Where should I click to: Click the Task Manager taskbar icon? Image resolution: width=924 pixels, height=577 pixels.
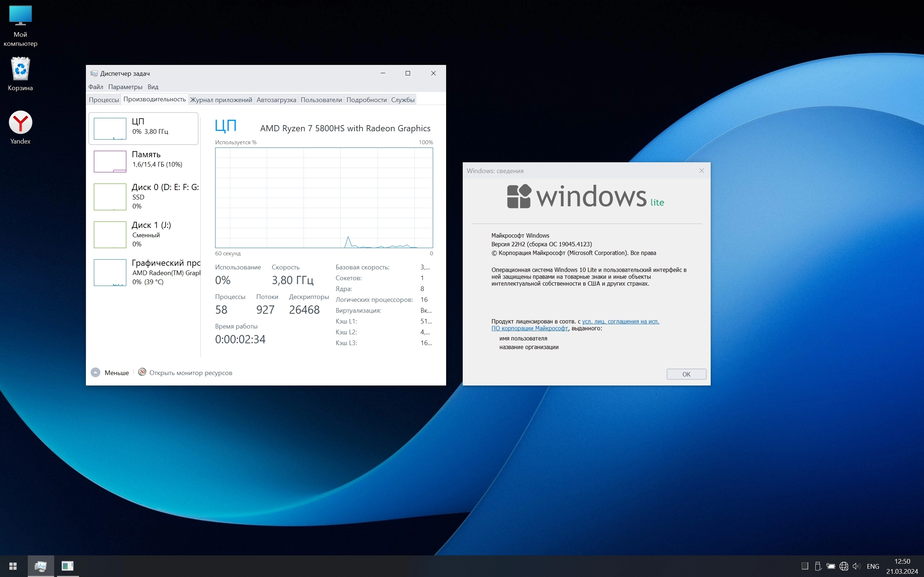click(40, 566)
